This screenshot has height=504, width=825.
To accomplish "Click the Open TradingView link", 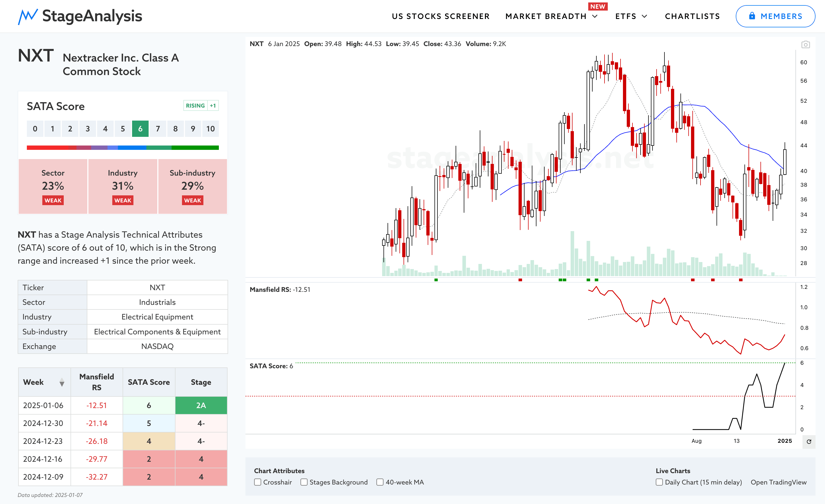I will (778, 482).
